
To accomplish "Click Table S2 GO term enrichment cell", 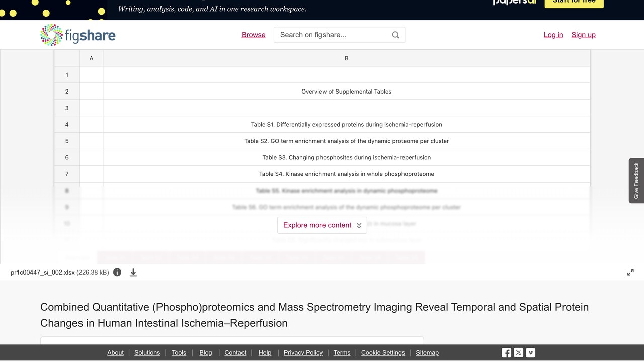I will tap(346, 141).
